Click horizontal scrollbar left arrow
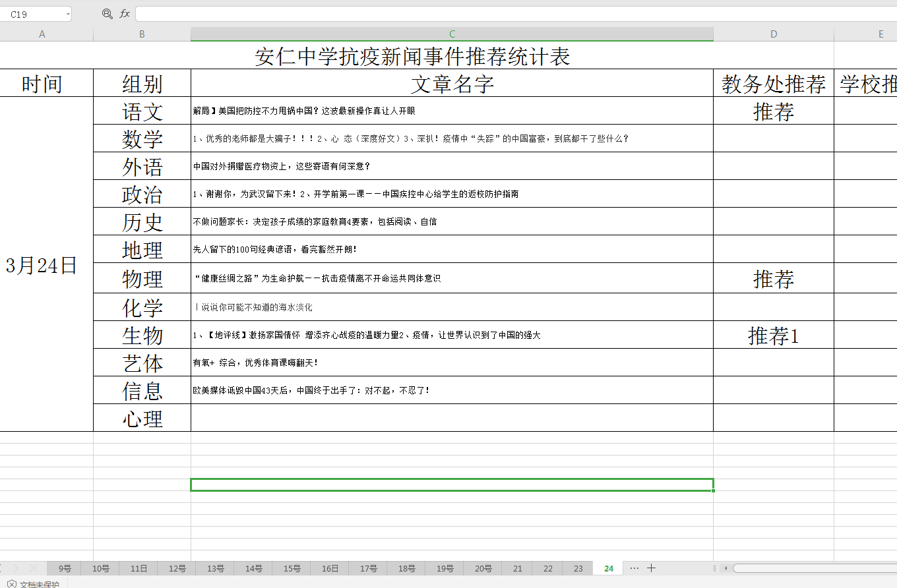 (726, 568)
